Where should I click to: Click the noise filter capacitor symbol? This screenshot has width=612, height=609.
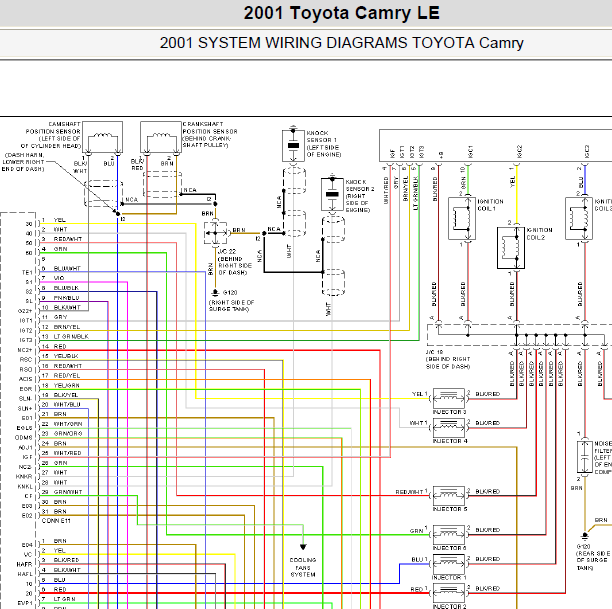(584, 457)
